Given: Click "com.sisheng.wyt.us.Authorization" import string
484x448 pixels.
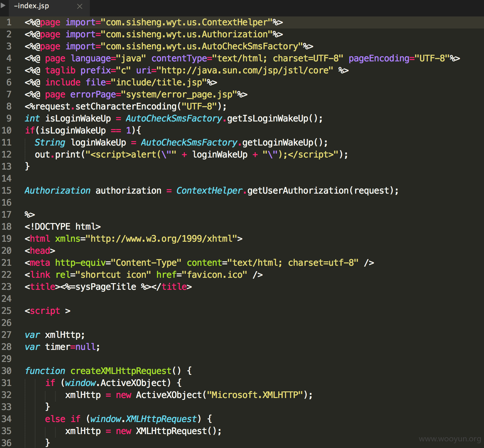Looking at the screenshot, I should (x=187, y=34).
